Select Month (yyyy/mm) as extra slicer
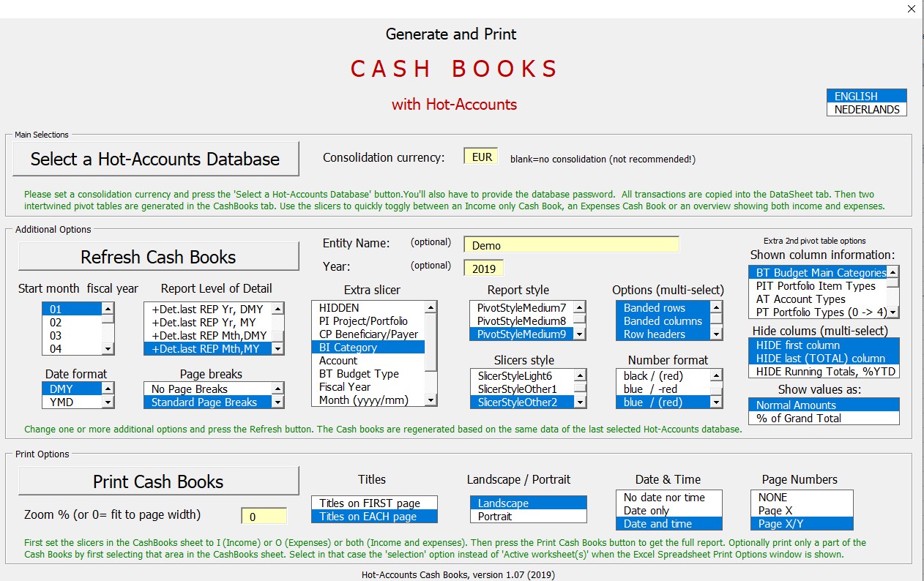924x581 pixels. (368, 400)
